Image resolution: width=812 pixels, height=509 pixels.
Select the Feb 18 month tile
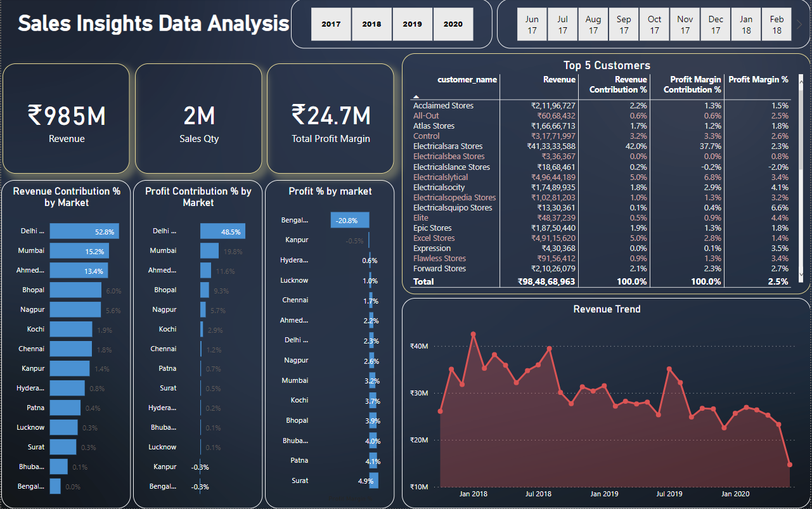(776, 23)
